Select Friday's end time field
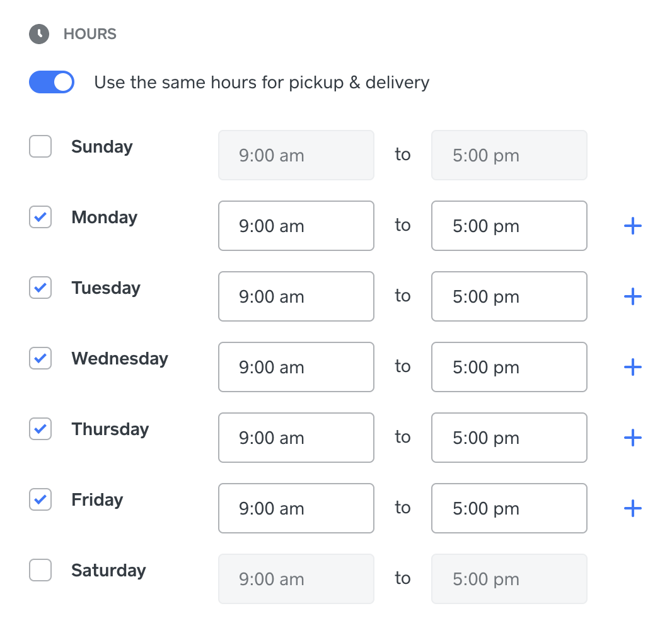Viewport: 672px width, 623px height. tap(509, 508)
